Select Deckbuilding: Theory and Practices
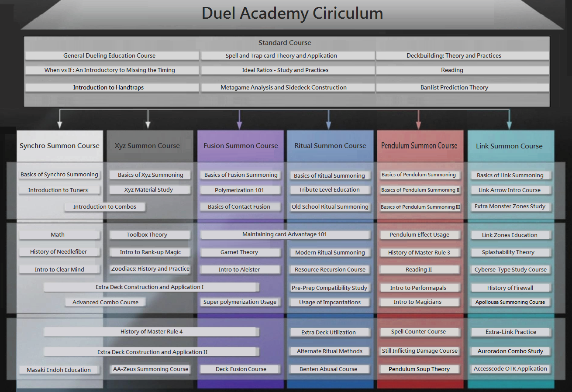Screen dimensions: 572x392 point(462,55)
